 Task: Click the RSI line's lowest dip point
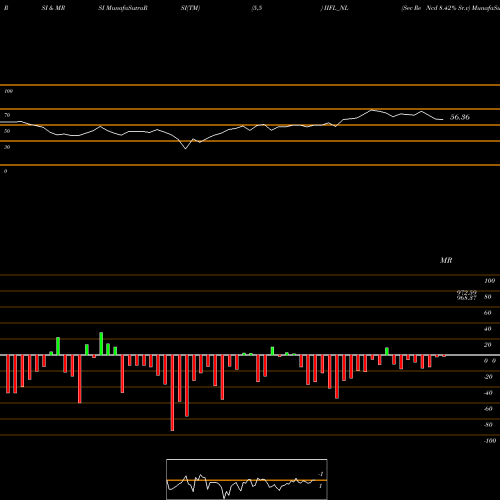pos(186,149)
